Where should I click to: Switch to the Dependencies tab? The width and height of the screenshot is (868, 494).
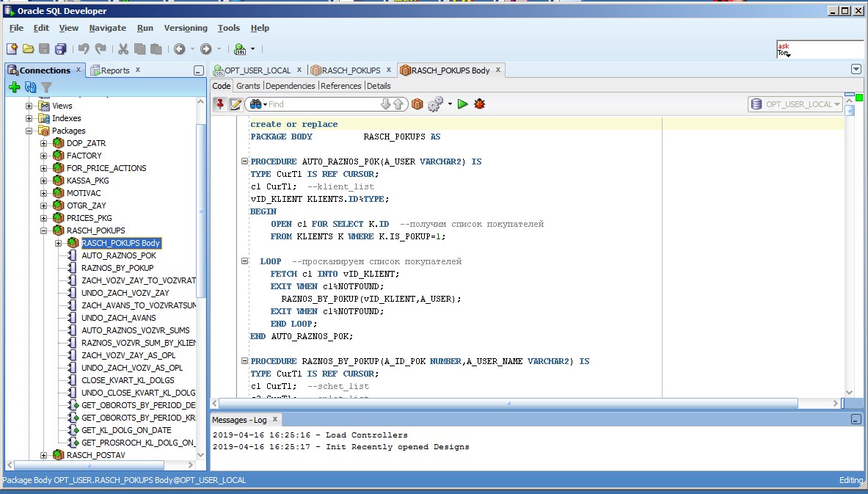click(290, 86)
